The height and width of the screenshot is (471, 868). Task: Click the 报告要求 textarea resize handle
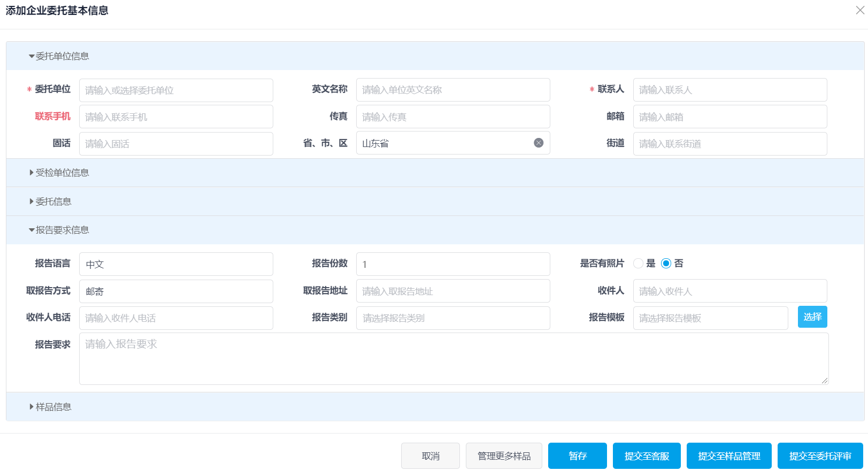(x=825, y=381)
